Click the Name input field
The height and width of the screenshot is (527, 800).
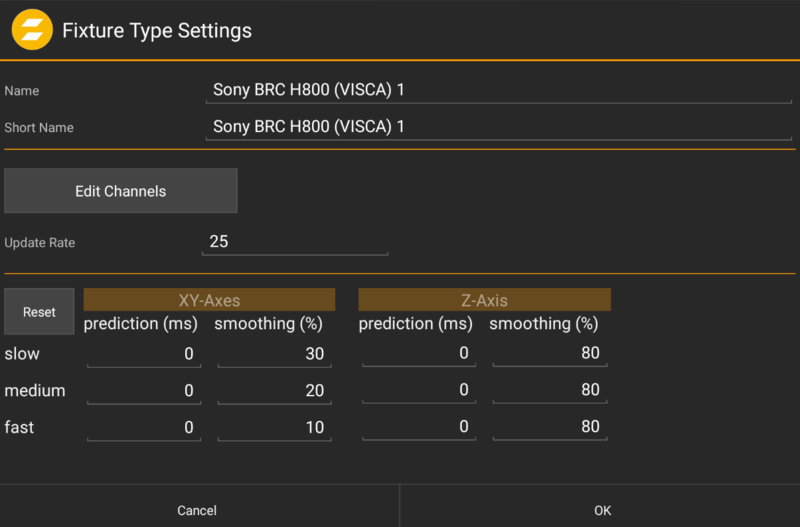click(498, 90)
